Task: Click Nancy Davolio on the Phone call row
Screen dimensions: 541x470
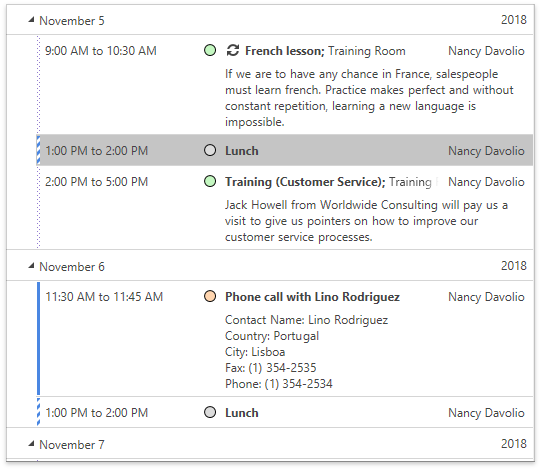Action: pyautogui.click(x=486, y=297)
